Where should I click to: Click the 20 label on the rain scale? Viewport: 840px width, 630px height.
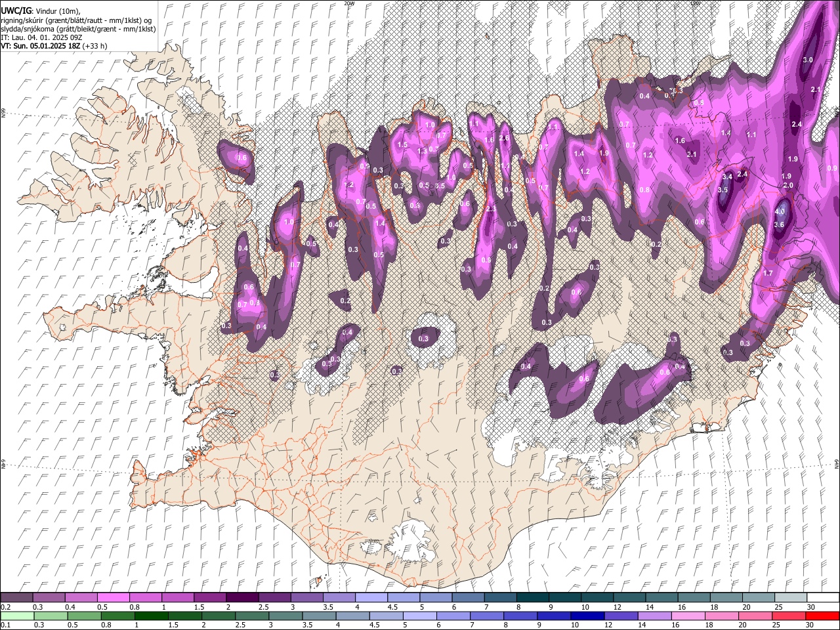click(742, 625)
